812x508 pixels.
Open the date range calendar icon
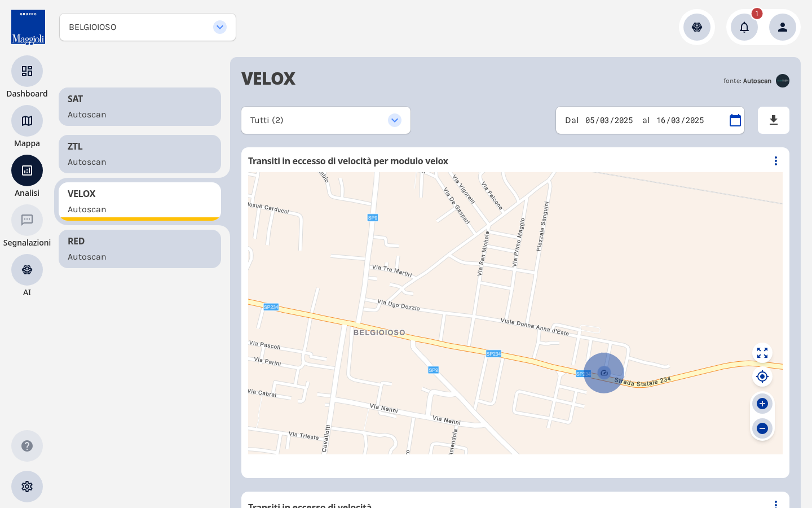pyautogui.click(x=735, y=120)
